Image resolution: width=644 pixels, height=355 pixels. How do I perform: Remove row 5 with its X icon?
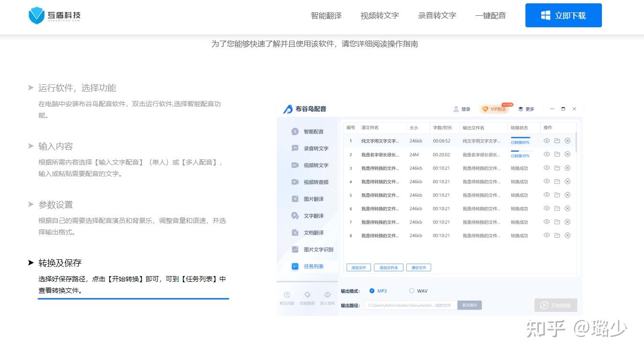tap(568, 195)
